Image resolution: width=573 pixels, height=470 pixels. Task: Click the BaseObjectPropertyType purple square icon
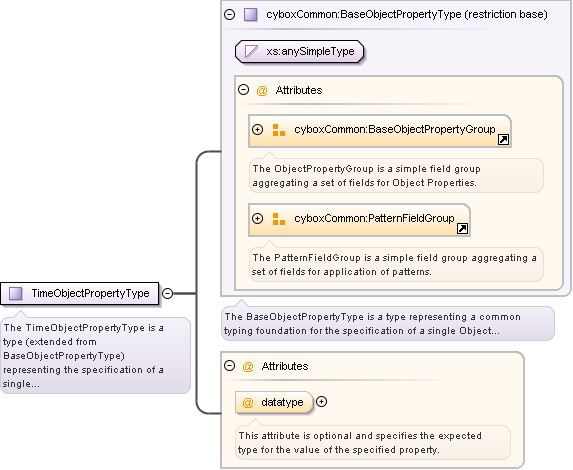tap(251, 15)
